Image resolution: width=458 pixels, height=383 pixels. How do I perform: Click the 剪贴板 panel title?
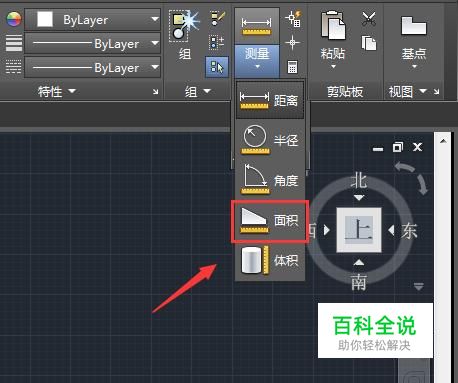[x=345, y=91]
